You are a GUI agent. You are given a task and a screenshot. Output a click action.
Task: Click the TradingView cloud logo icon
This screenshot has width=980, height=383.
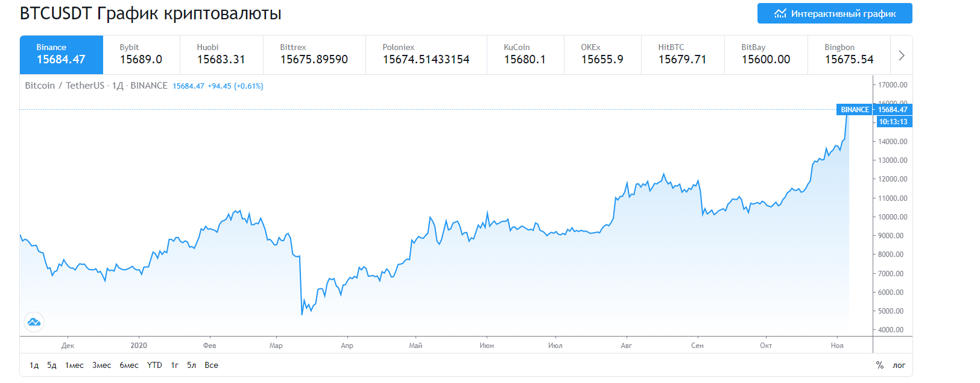(x=34, y=321)
